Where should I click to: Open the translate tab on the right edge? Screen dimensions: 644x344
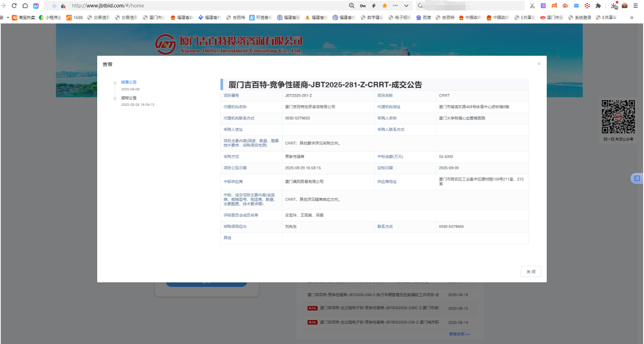[637, 178]
